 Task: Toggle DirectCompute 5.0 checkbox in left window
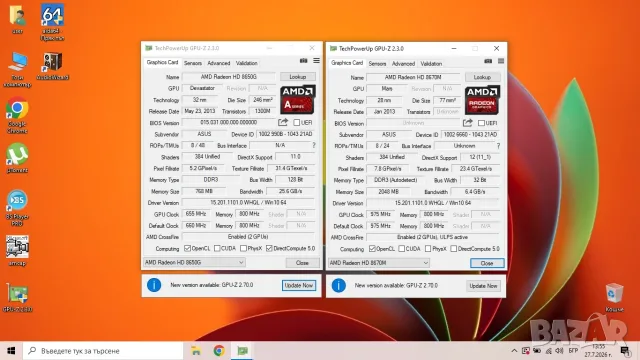coord(269,248)
